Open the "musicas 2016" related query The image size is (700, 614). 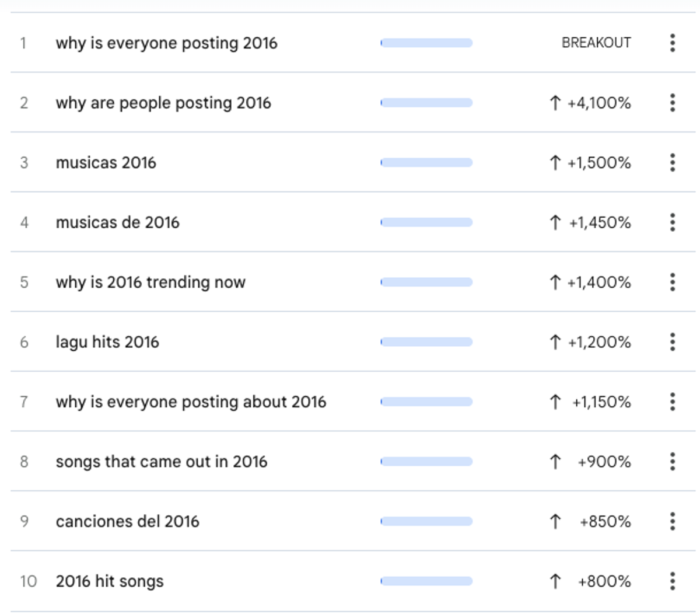(106, 162)
